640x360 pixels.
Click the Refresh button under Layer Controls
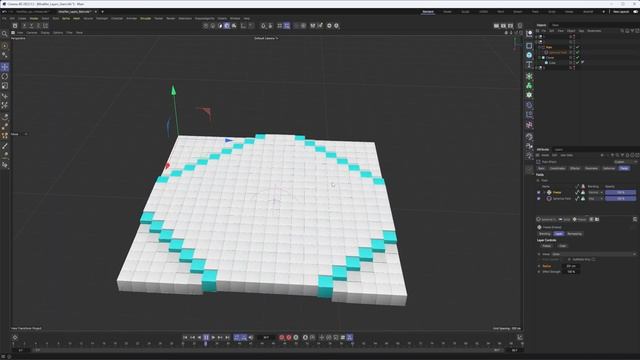(547, 246)
